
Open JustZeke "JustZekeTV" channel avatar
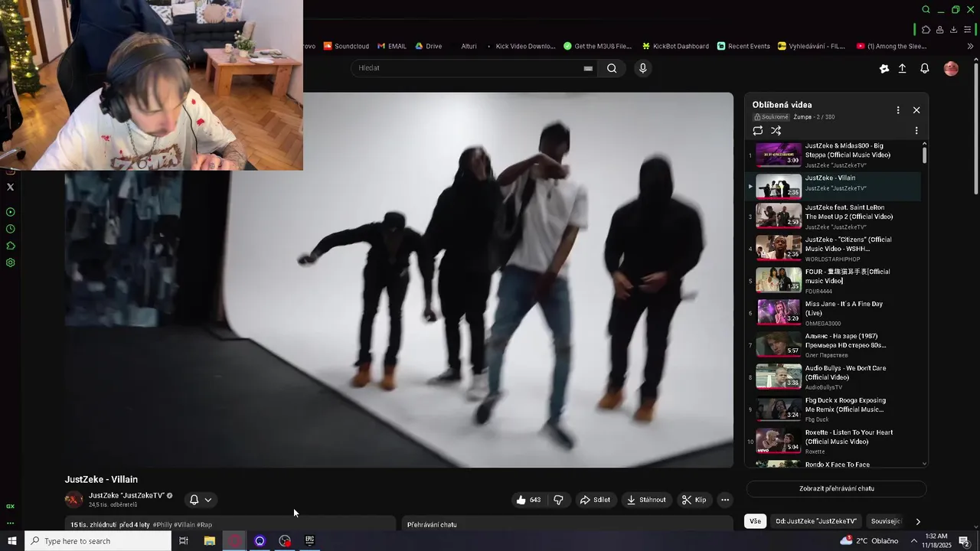click(x=73, y=500)
